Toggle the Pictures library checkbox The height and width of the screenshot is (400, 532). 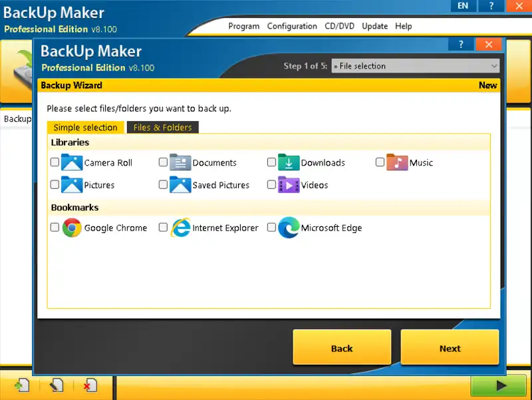pos(55,185)
